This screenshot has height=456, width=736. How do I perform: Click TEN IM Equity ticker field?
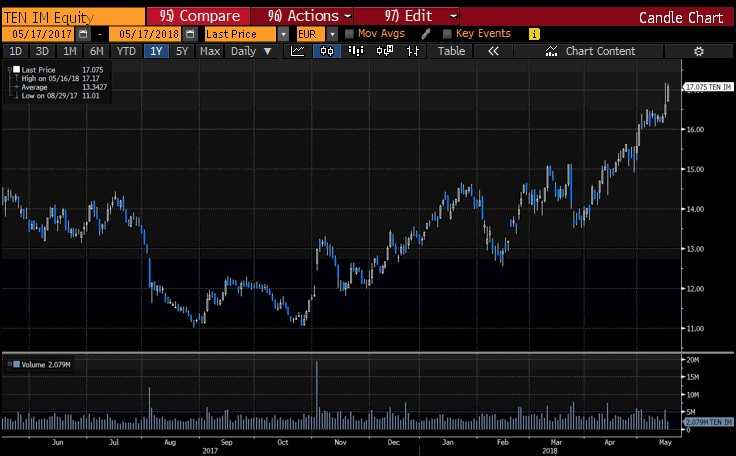(x=73, y=18)
